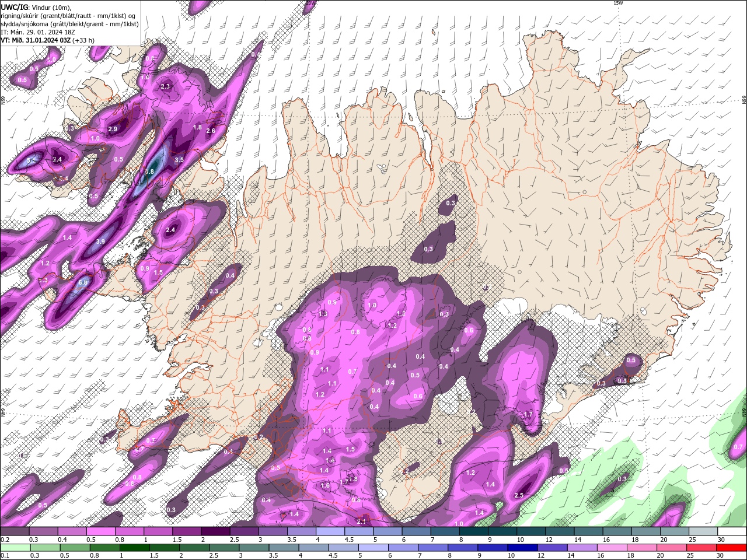Click the 'rigning/skúrir (grænt/blátt/rautt' legend description line
Screen dimensions: 747x560
coord(68,16)
